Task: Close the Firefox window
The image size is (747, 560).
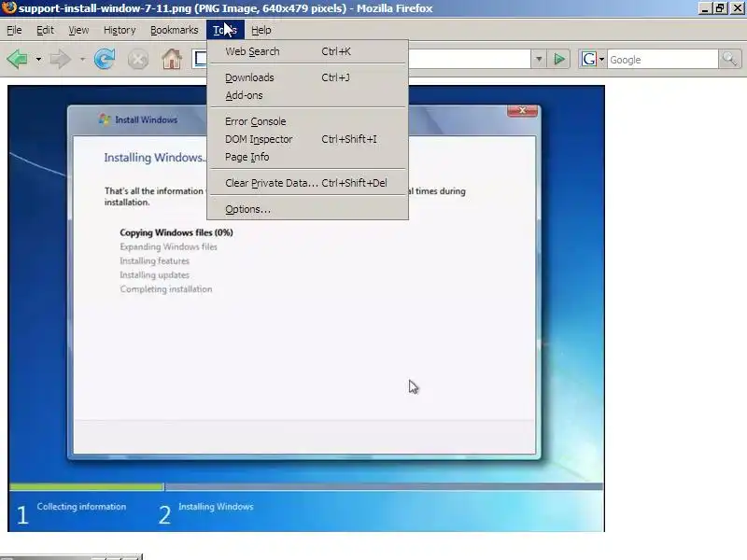Action: [737, 8]
